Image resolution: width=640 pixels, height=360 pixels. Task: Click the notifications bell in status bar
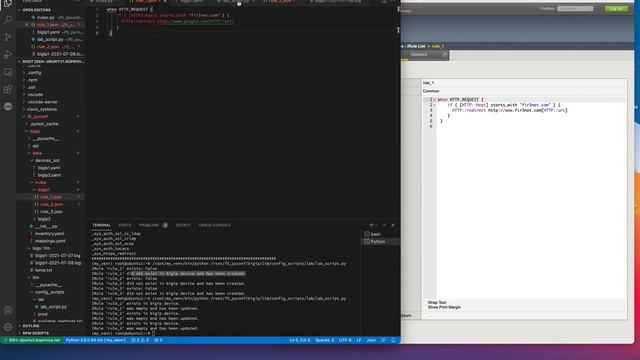(x=393, y=340)
